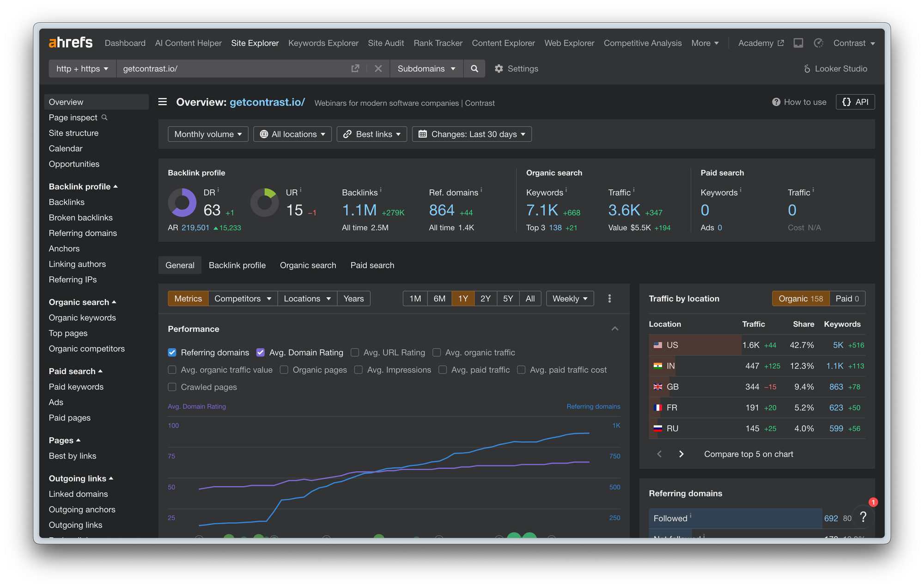Click the usage gauge icon in top bar
924x588 pixels.
[x=819, y=43]
